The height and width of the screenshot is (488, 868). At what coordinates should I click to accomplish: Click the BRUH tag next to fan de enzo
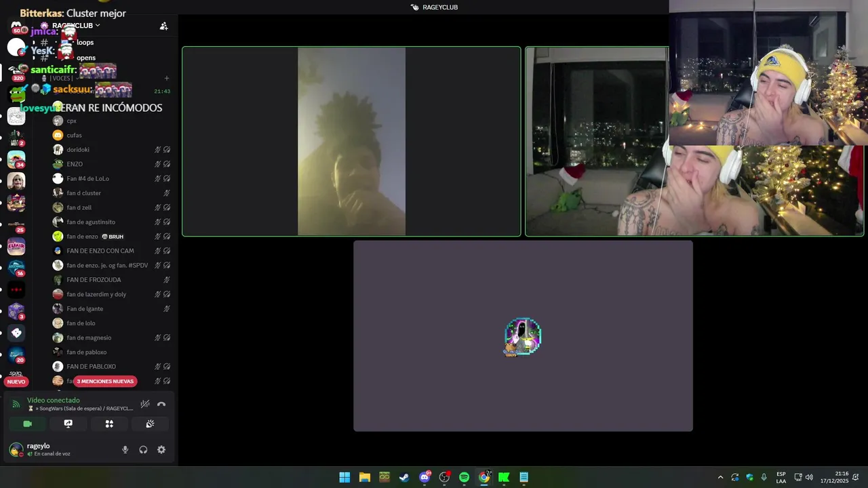(113, 237)
